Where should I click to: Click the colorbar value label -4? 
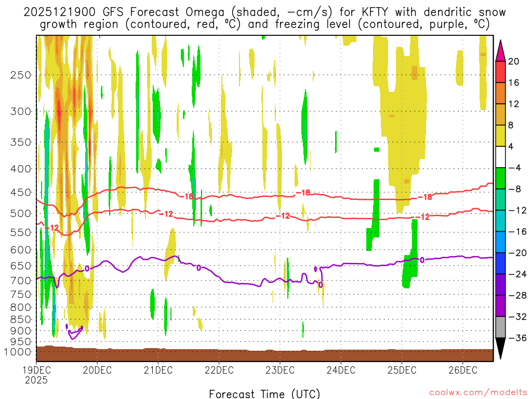515,168
